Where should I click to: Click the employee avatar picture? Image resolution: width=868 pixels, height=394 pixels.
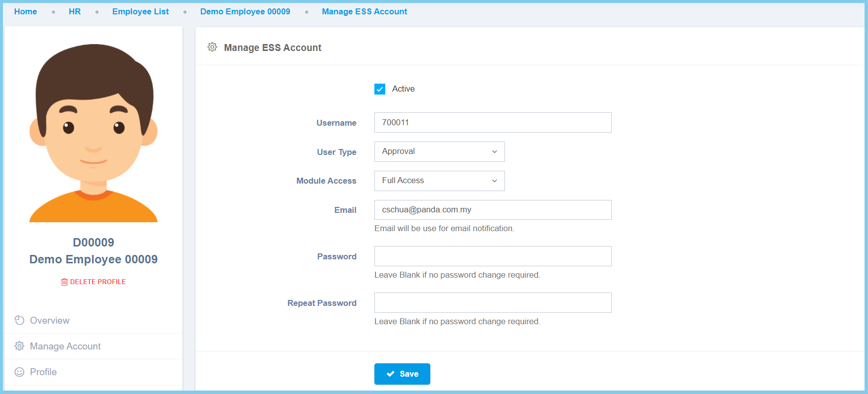[93, 133]
